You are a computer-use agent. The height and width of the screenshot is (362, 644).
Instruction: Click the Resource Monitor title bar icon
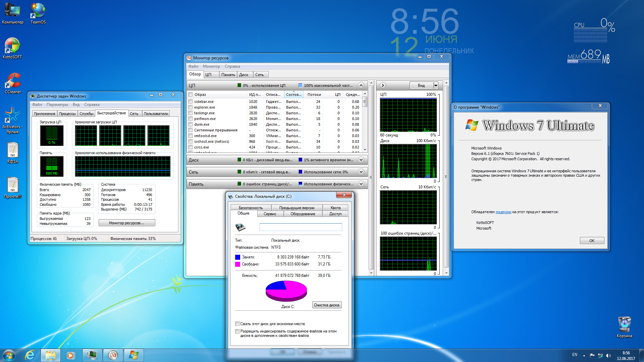pyautogui.click(x=189, y=58)
